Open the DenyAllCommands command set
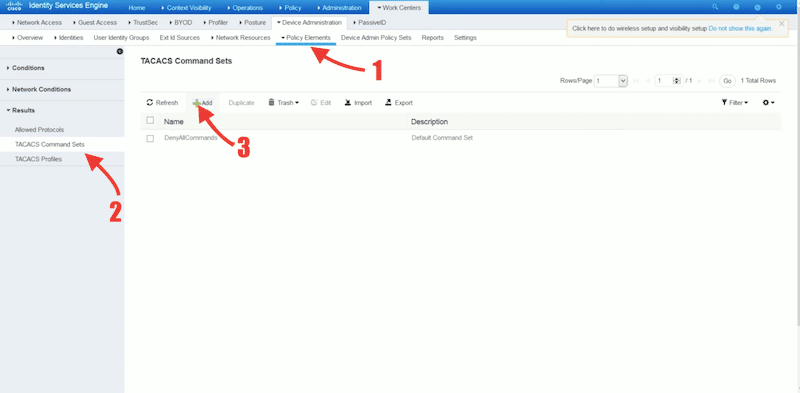The height and width of the screenshot is (393, 800). [191, 138]
